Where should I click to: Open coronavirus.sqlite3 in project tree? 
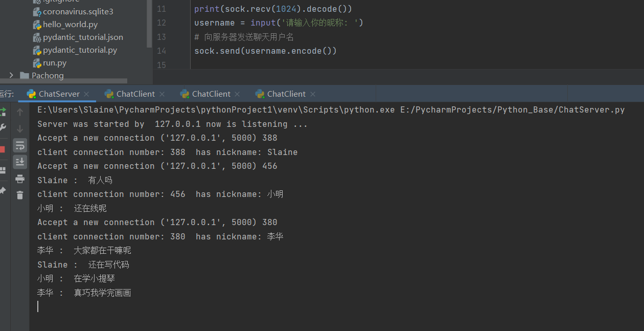[x=78, y=11]
